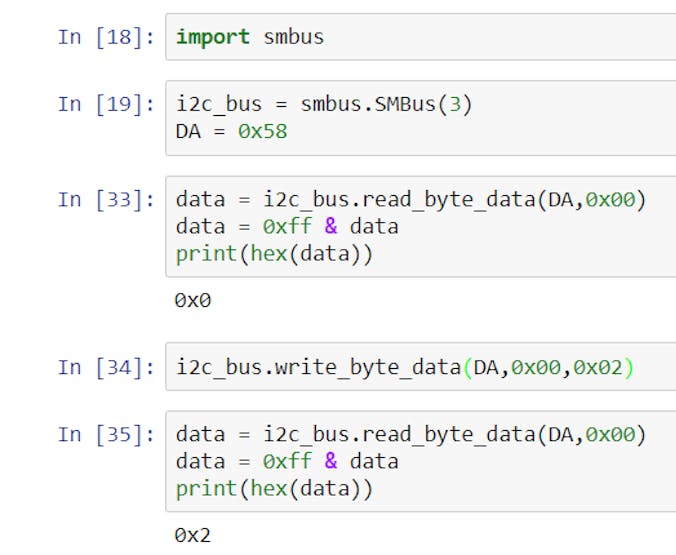Click the import keyword in first cell

click(212, 38)
